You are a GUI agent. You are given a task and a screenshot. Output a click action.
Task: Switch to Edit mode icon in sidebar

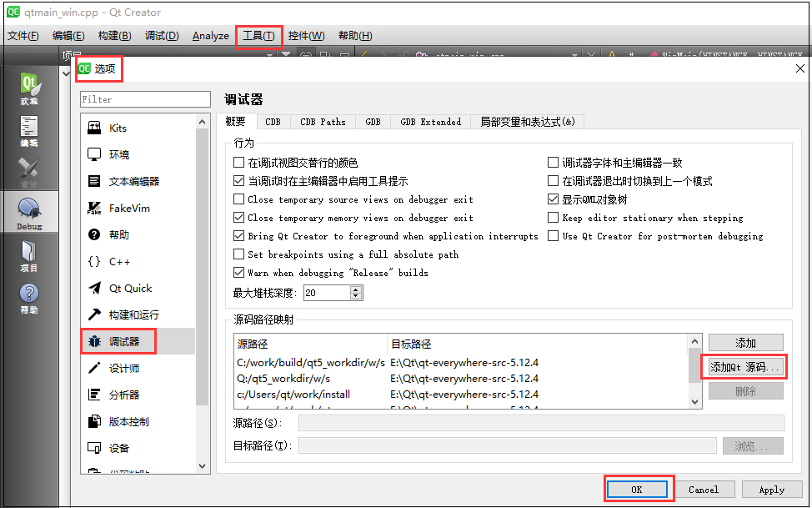click(x=29, y=131)
